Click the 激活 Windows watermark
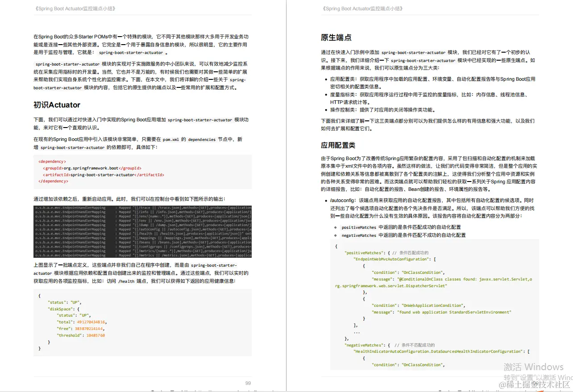Image resolution: width=573 pixels, height=392 pixels. 535,367
